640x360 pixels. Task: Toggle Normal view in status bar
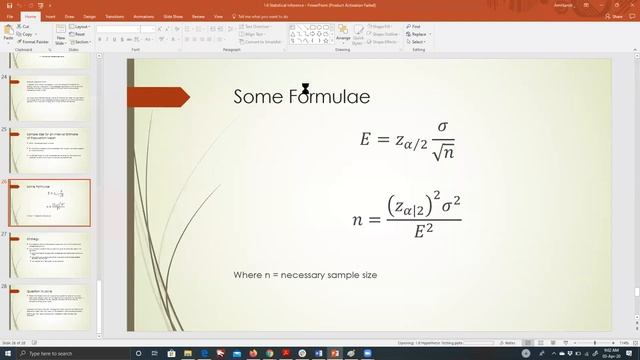point(528,343)
